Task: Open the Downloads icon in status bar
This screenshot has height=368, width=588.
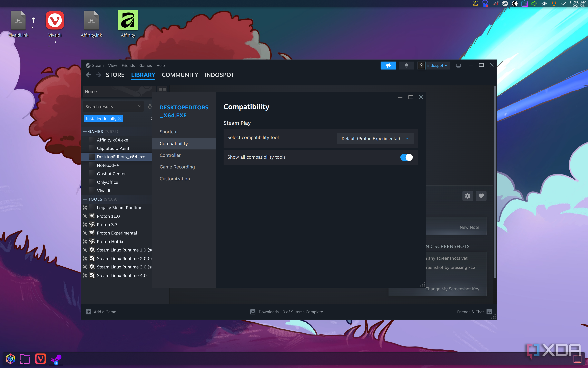Action: click(x=253, y=312)
